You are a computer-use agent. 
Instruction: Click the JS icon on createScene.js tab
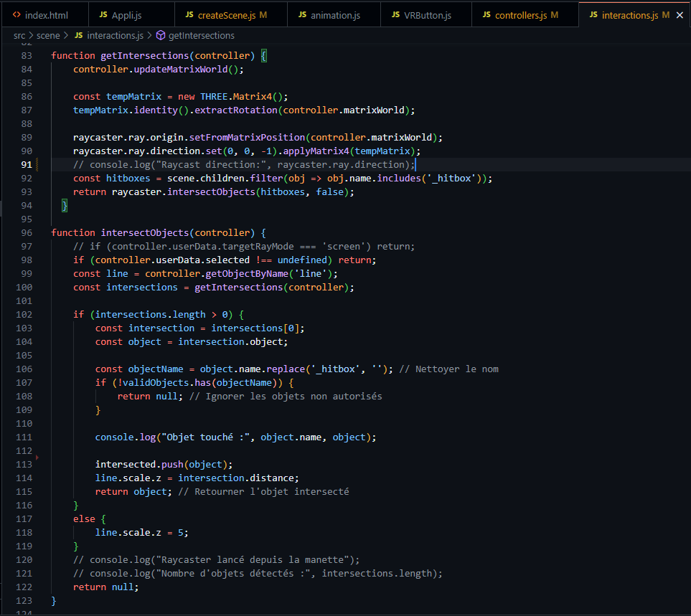[189, 14]
